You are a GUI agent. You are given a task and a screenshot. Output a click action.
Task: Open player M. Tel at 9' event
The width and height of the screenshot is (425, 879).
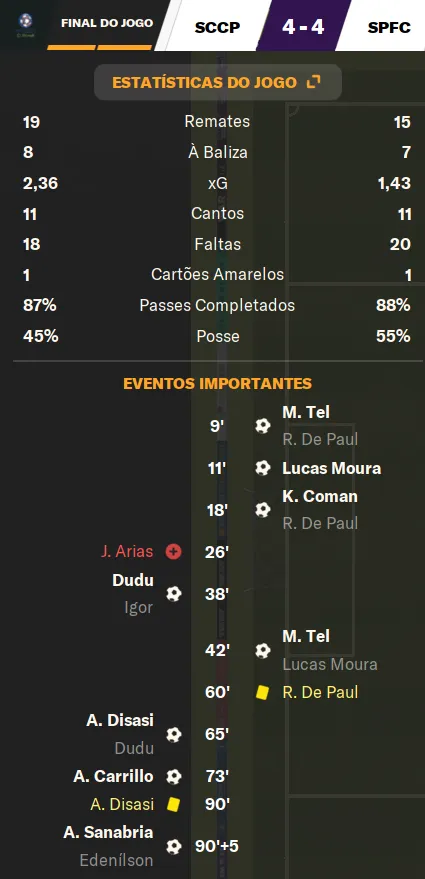coord(306,413)
